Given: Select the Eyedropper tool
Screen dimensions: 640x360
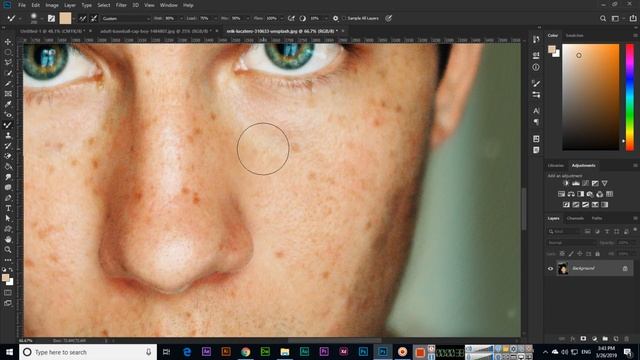Looking at the screenshot, I should click(8, 104).
